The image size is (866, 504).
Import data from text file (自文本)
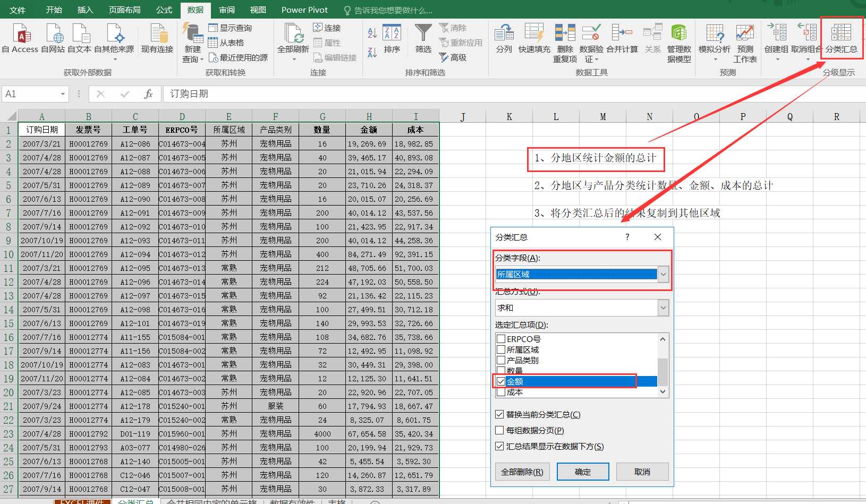[80, 38]
